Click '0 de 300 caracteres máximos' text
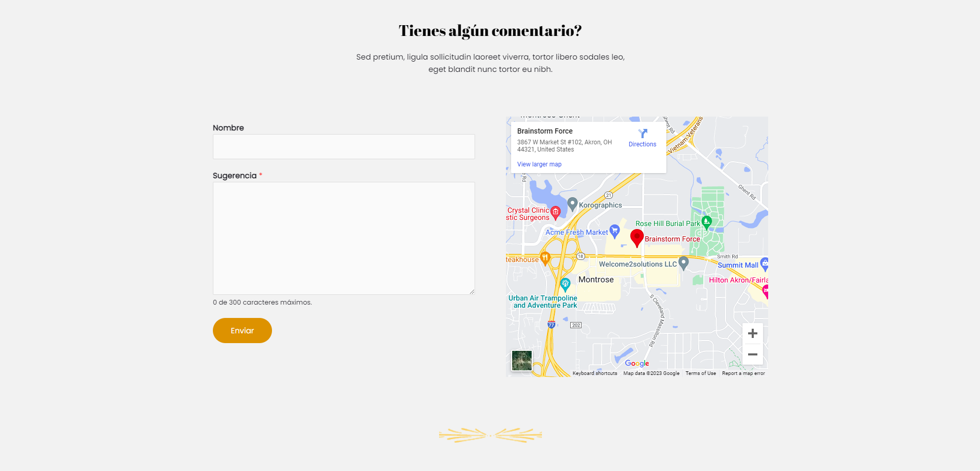 coord(262,302)
